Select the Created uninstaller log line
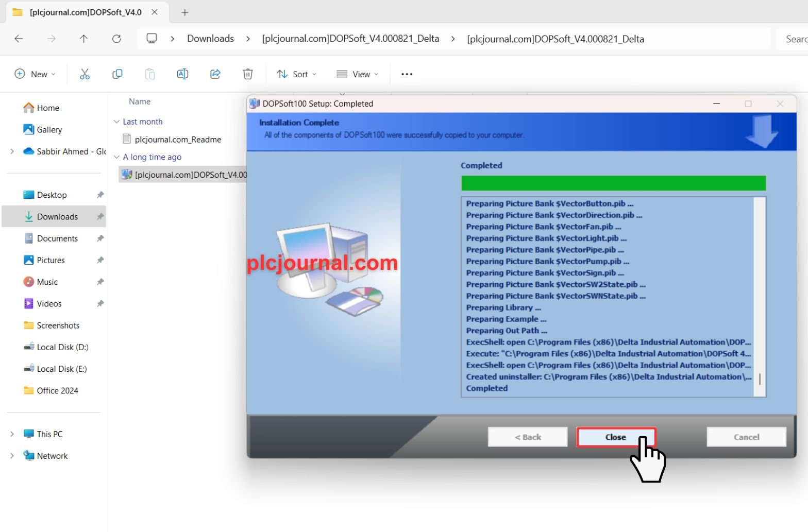 point(609,377)
